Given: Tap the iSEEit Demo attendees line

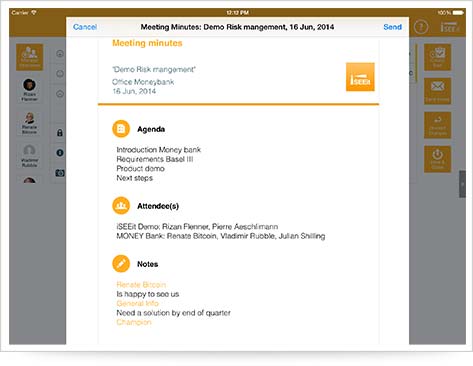Looking at the screenshot, I should click(197, 227).
